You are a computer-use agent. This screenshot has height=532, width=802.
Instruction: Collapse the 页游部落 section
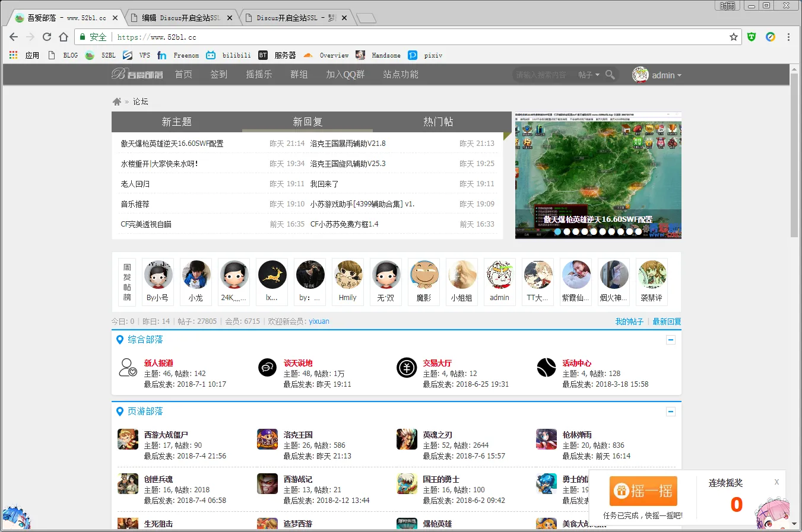tap(671, 411)
